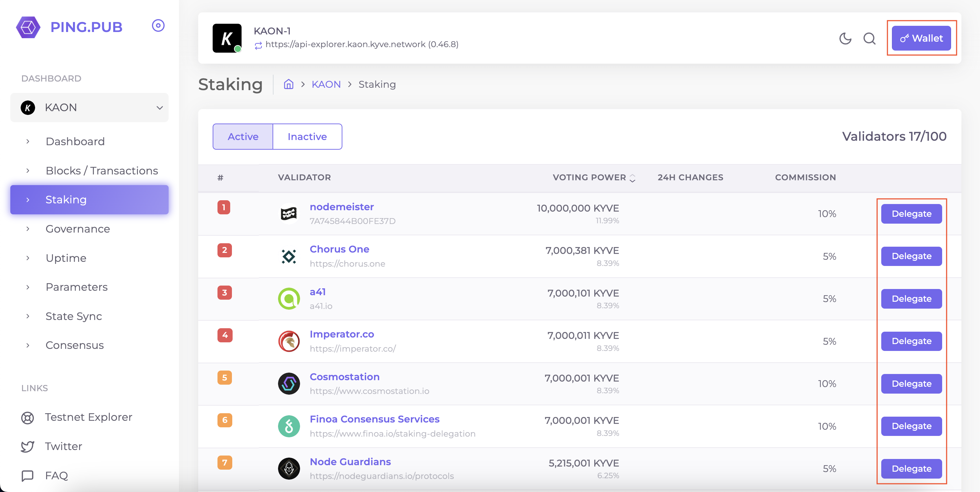Click the Wallet button
Image resolution: width=980 pixels, height=492 pixels.
(921, 38)
